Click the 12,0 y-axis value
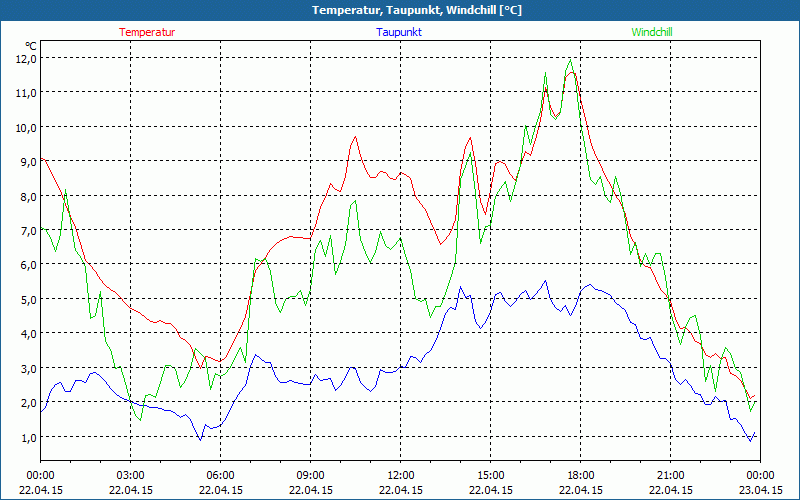 [27, 58]
